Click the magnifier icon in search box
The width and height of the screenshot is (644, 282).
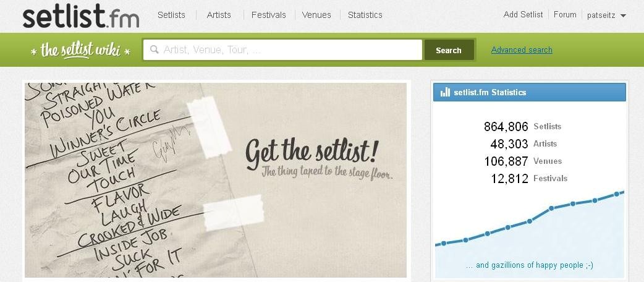[155, 49]
